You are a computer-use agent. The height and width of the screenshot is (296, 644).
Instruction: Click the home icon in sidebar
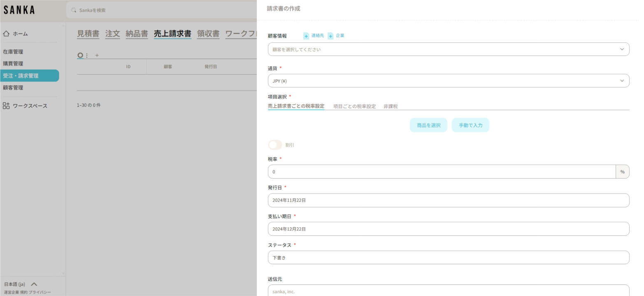click(6, 34)
